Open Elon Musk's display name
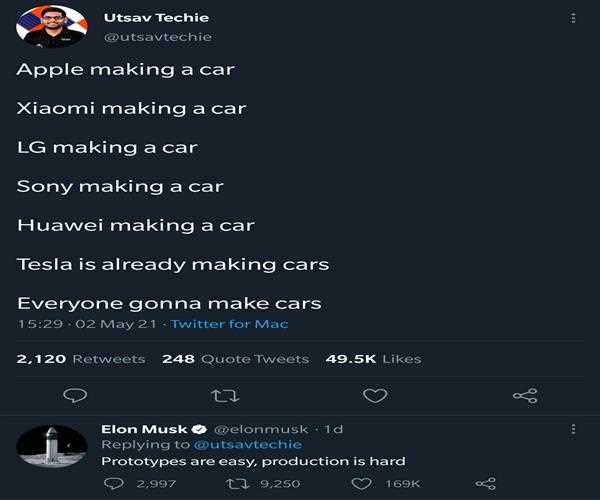The image size is (600, 500). pos(146,429)
